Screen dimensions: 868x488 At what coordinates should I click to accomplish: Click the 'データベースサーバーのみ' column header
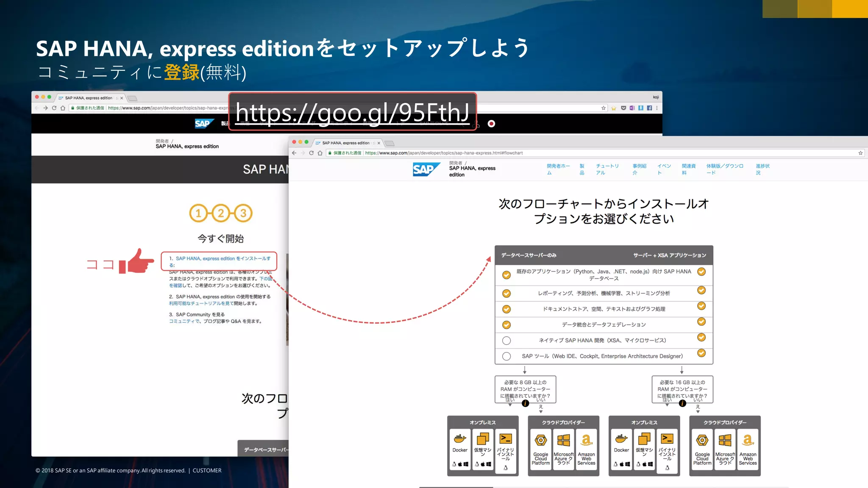coord(529,255)
